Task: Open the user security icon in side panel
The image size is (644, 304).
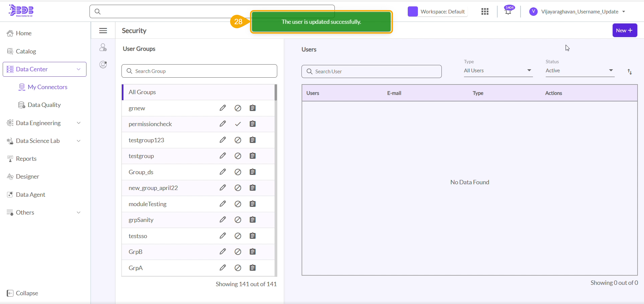Action: 103,47
